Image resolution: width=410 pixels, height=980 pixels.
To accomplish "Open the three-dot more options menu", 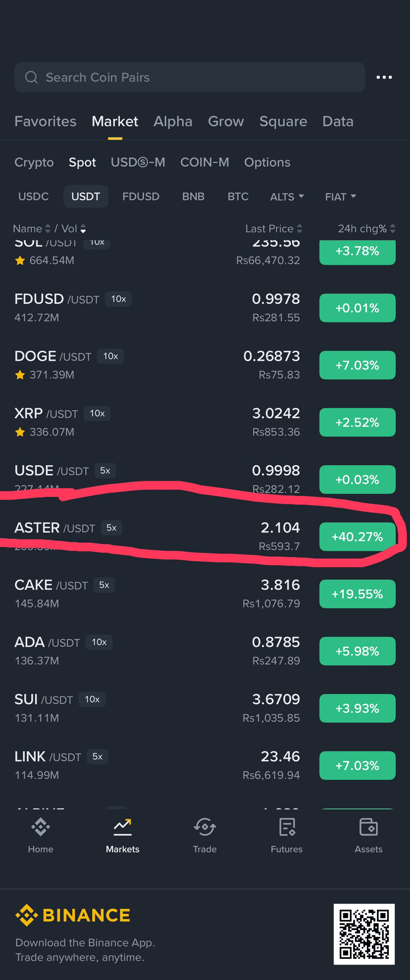I will click(x=384, y=77).
